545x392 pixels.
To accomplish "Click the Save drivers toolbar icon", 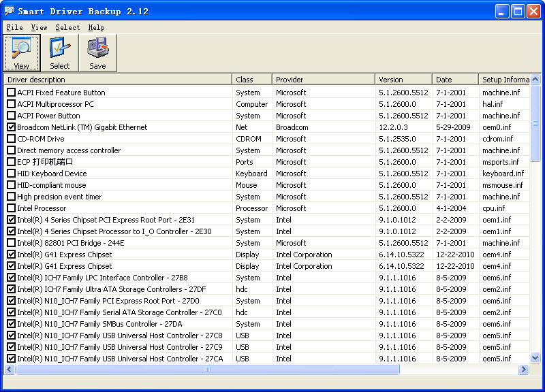I will (97, 52).
